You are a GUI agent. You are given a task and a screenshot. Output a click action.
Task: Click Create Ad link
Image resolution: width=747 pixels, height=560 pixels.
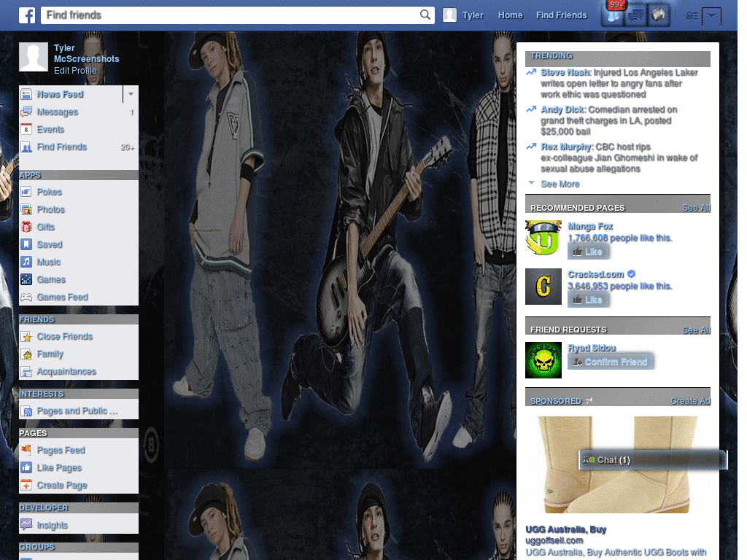690,401
